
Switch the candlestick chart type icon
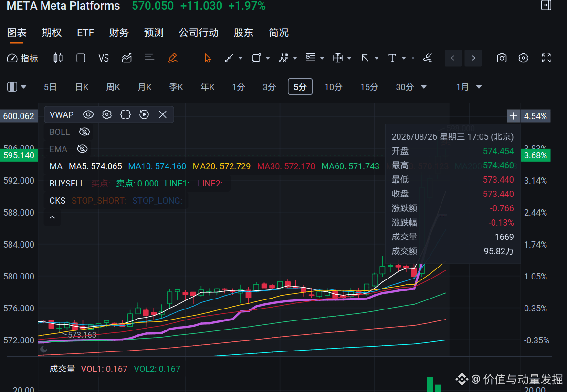click(x=58, y=58)
